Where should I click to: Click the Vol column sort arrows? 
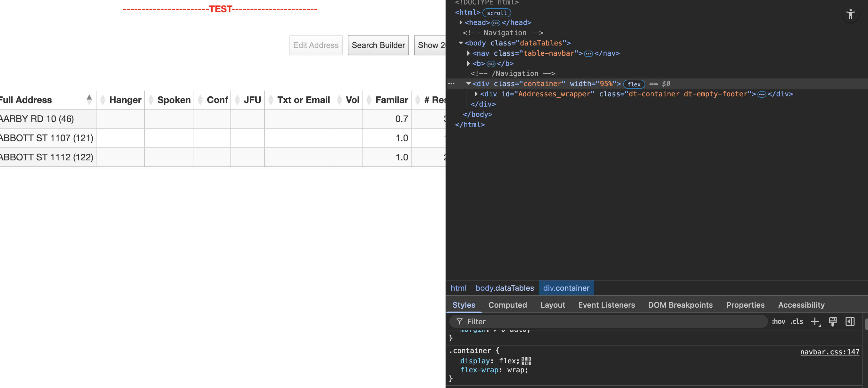click(x=339, y=100)
